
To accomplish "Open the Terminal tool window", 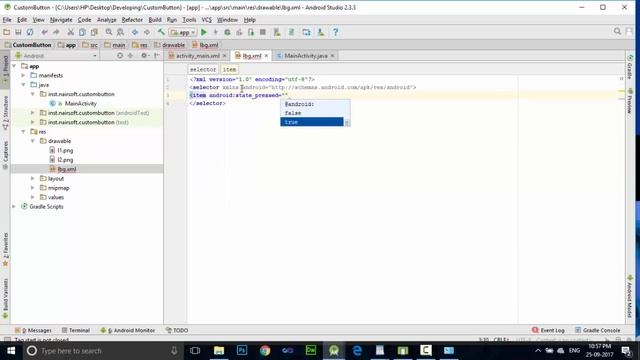I will point(76,330).
